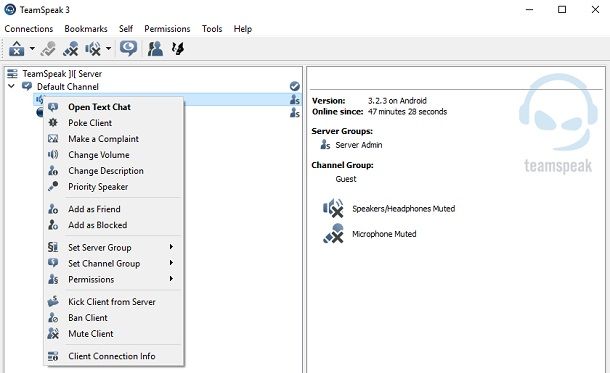Click the Toggle Away status toolbar icon
Image resolution: width=610 pixels, height=373 pixels.
click(48, 49)
